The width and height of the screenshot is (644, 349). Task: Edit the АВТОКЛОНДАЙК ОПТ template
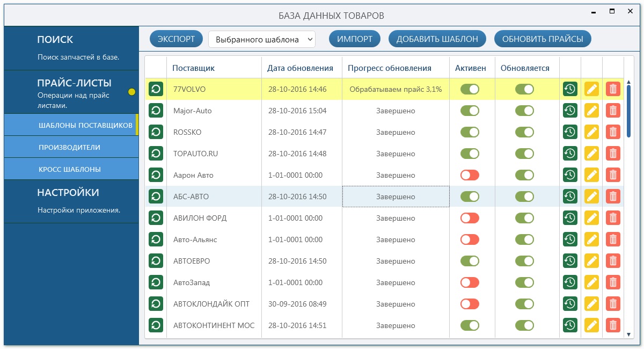pos(591,304)
